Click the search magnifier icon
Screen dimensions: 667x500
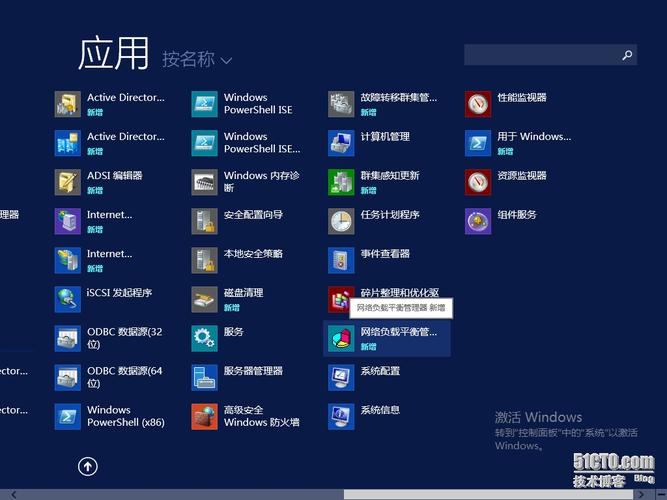627,55
